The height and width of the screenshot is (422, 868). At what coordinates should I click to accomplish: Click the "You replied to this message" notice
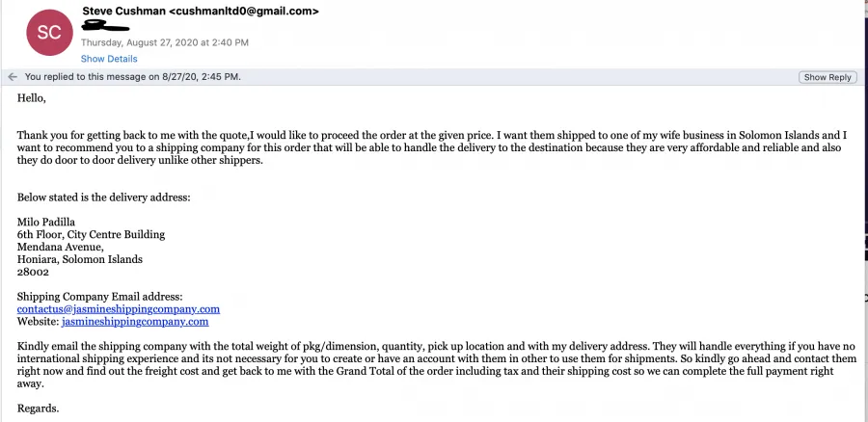coord(133,77)
